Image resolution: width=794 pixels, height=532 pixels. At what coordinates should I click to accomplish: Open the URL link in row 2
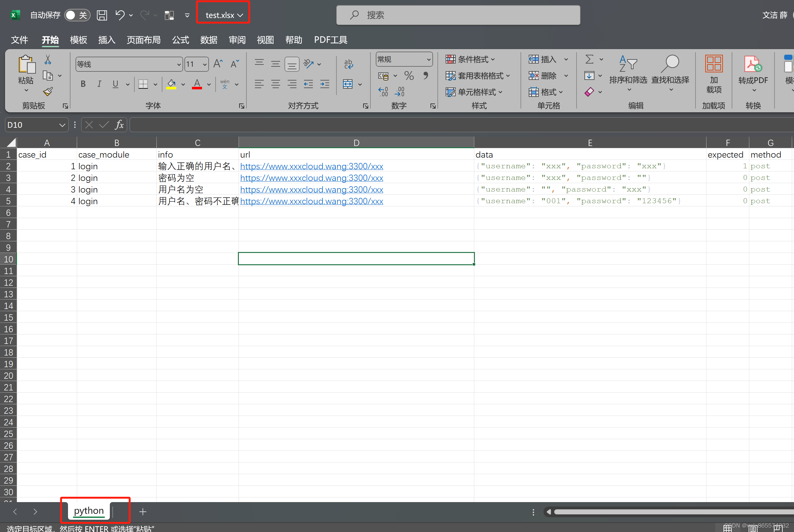pos(312,166)
